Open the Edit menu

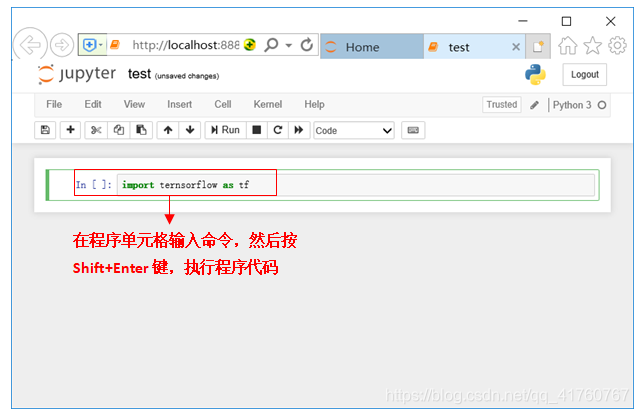coord(93,104)
